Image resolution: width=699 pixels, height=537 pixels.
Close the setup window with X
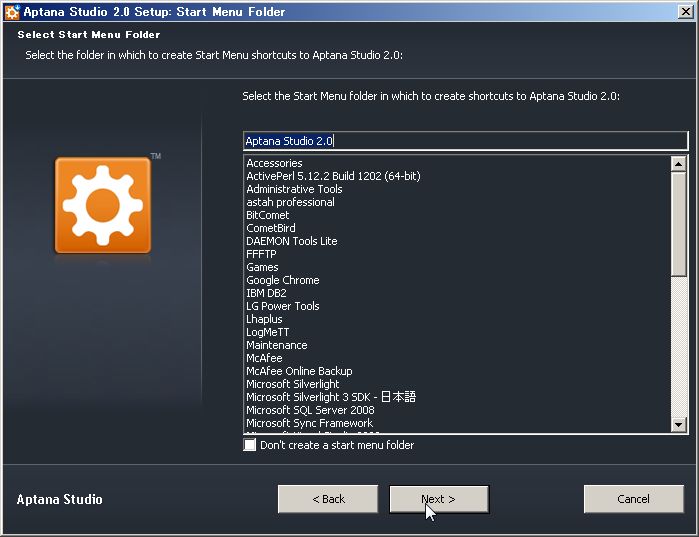pyautogui.click(x=686, y=12)
